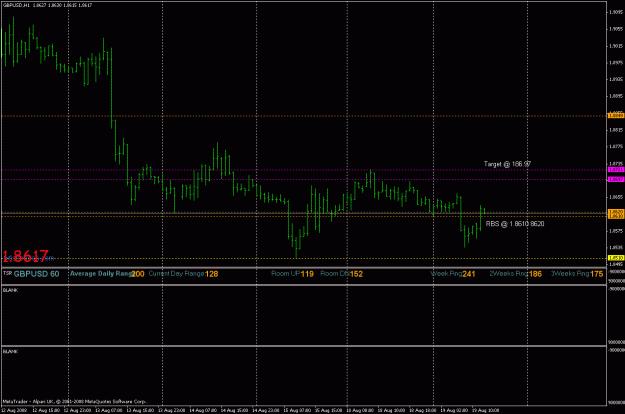Viewport: 625px width, 414px height.
Task: Click the top orange dotted horizontal level line
Action: 304,116
